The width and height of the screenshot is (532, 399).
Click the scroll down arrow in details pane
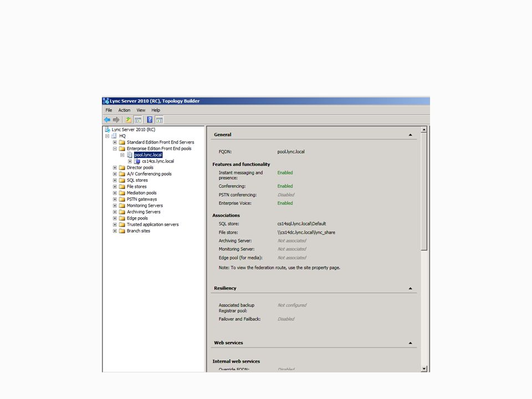(424, 369)
